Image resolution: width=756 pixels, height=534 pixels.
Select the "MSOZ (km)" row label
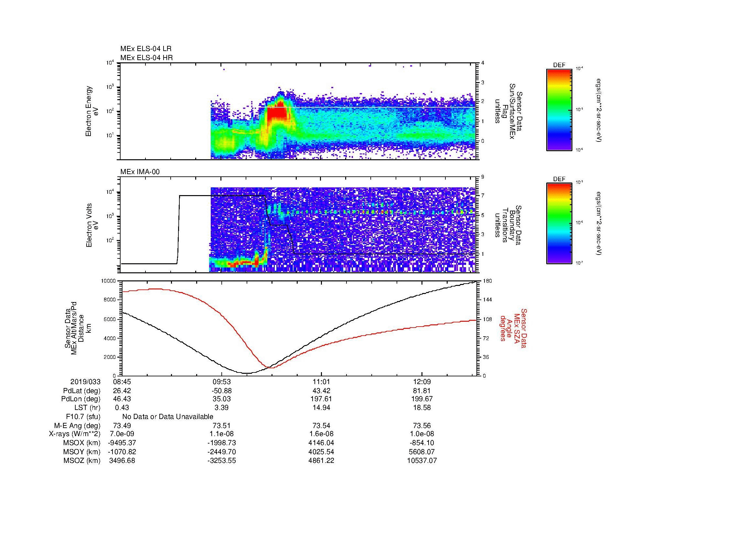pyautogui.click(x=82, y=461)
